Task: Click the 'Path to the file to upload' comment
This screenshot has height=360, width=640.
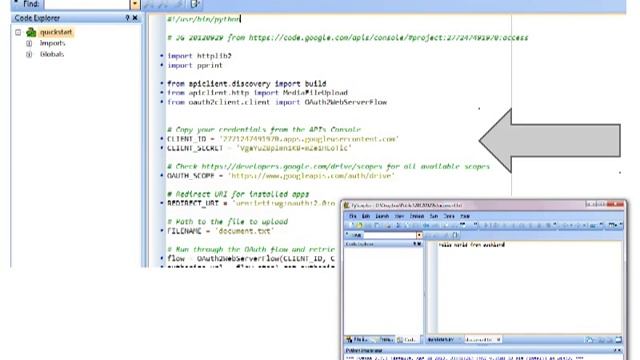Action: pyautogui.click(x=228, y=222)
